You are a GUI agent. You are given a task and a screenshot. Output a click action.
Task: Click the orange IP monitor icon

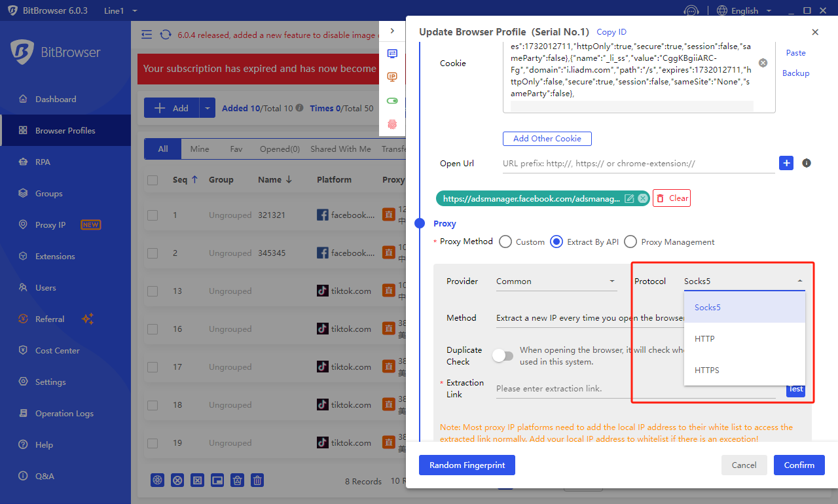click(392, 77)
